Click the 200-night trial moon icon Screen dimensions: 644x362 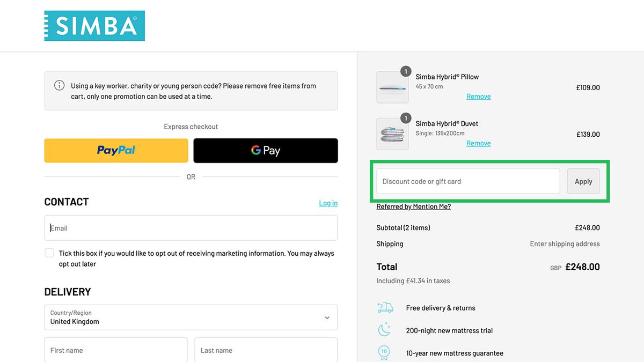pos(384,330)
